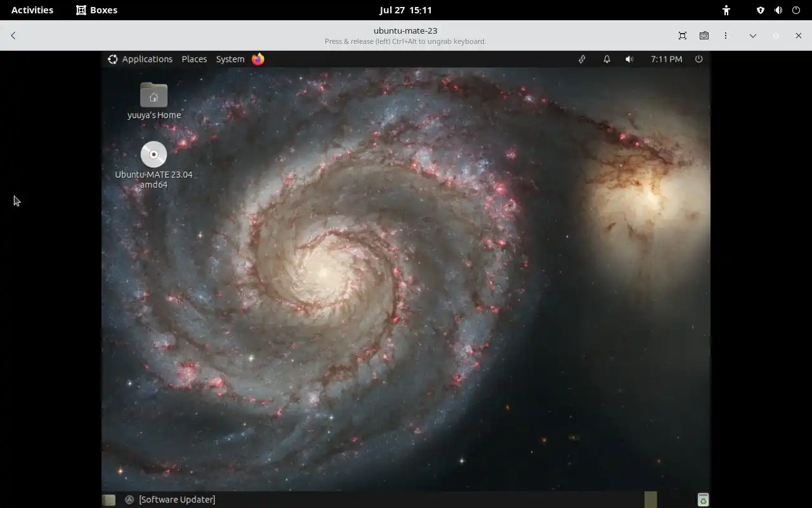Screen dimensions: 812x508
Task: Click the Show Desktop button in bottom panel
Action: (x=109, y=500)
